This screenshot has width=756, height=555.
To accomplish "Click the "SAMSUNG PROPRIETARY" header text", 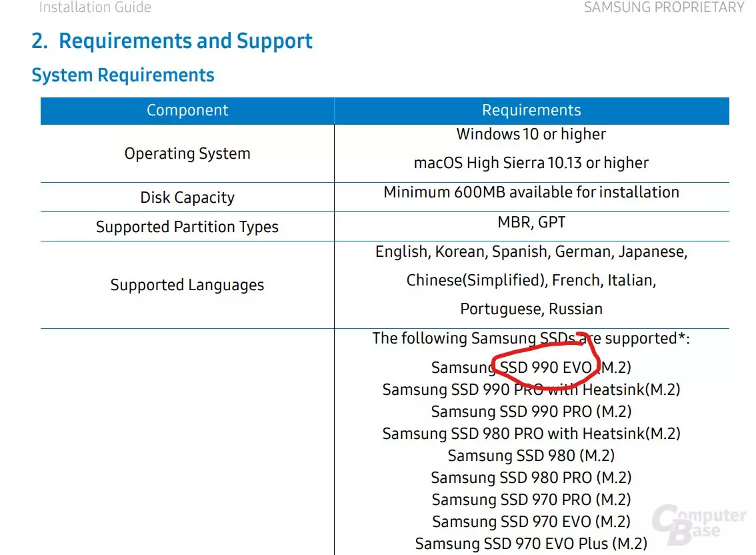I will point(664,7).
